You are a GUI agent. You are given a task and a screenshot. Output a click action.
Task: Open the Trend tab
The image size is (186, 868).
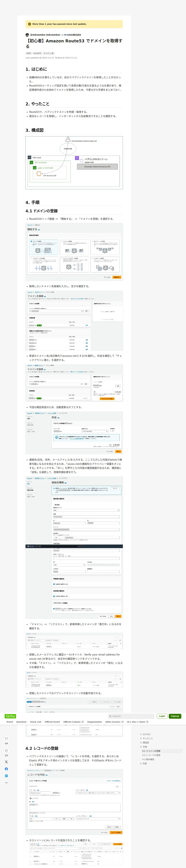pos(9,722)
